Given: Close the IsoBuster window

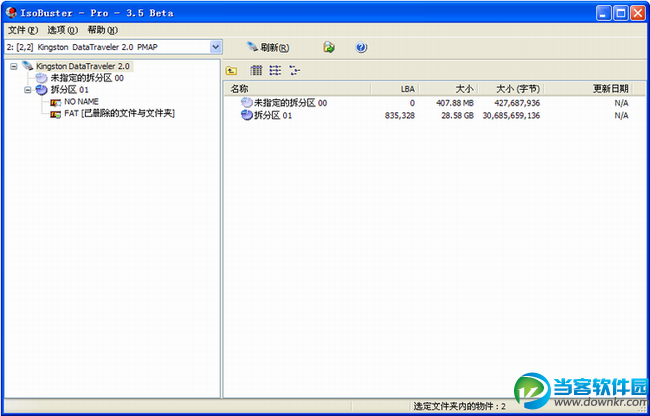Looking at the screenshot, I should coord(638,14).
